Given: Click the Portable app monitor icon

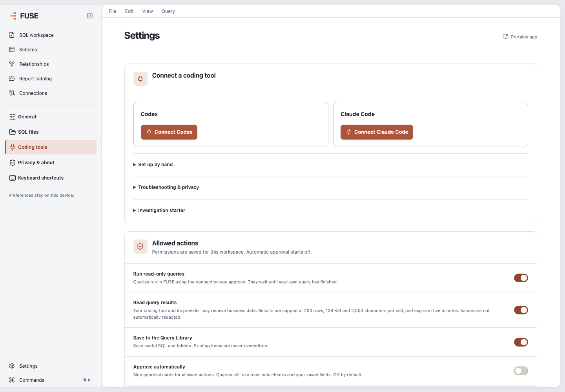Looking at the screenshot, I should [x=506, y=37].
